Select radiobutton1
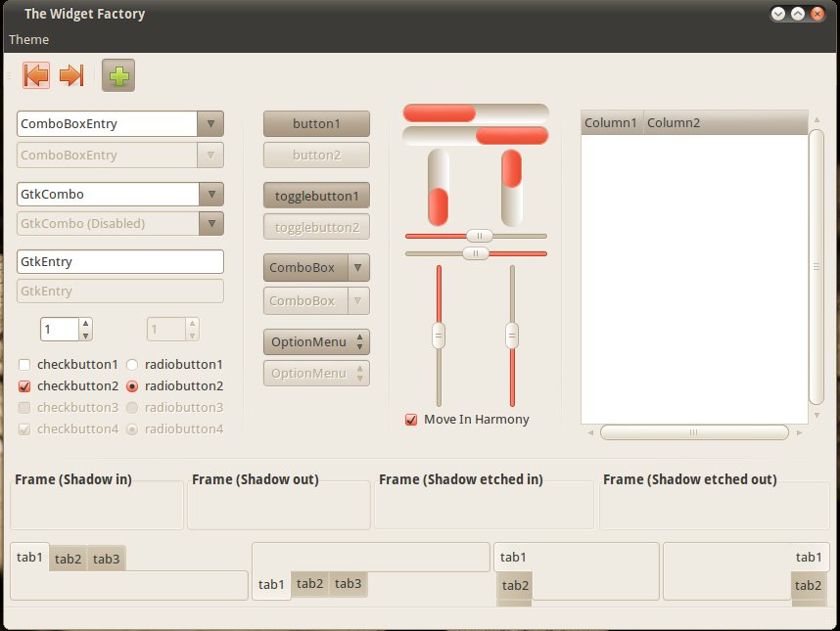Viewport: 840px width, 631px height. coord(132,365)
